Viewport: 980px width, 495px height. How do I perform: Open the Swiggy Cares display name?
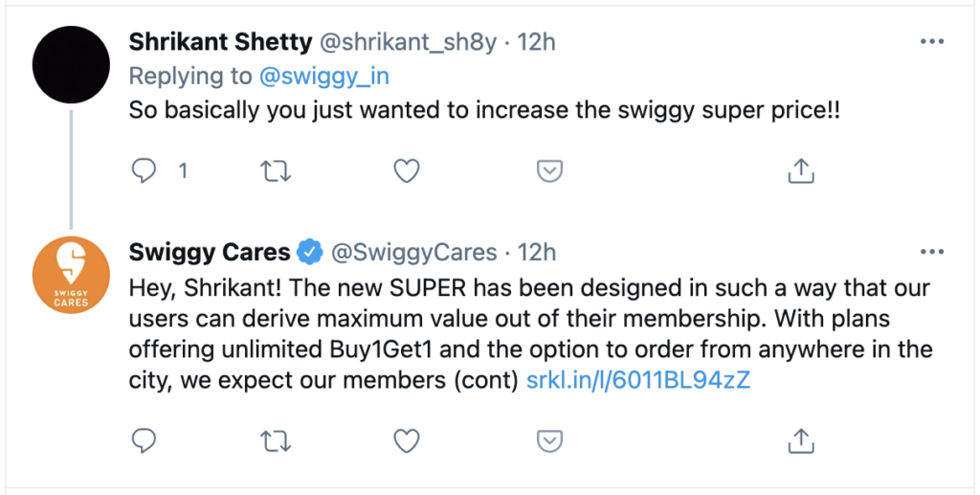tap(210, 252)
